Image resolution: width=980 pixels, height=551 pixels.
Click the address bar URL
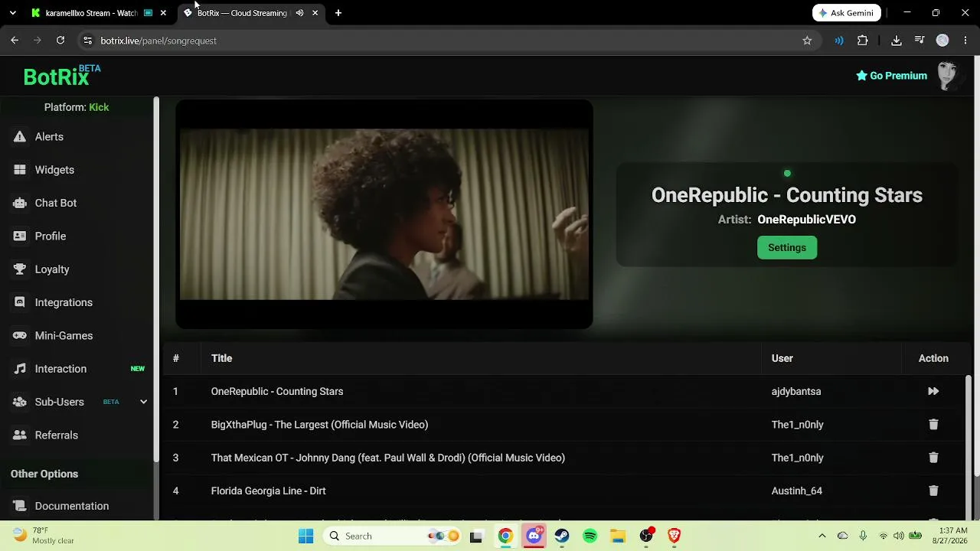158,41
